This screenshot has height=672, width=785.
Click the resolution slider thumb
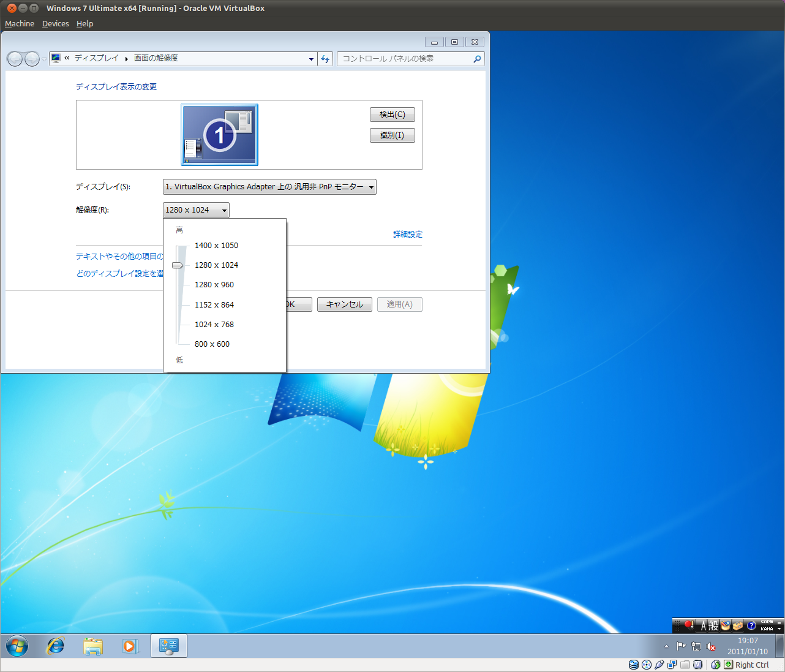click(178, 265)
